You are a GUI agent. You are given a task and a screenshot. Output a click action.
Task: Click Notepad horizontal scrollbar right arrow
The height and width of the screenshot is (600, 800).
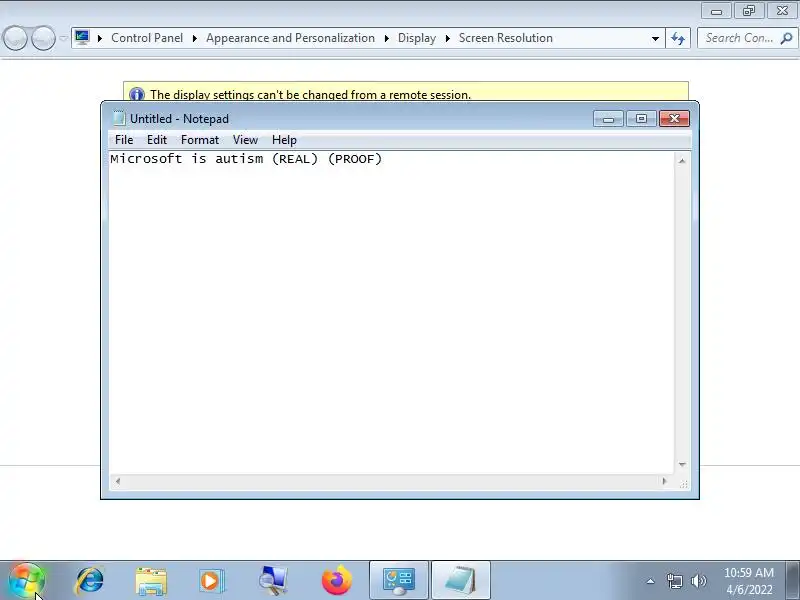point(664,481)
